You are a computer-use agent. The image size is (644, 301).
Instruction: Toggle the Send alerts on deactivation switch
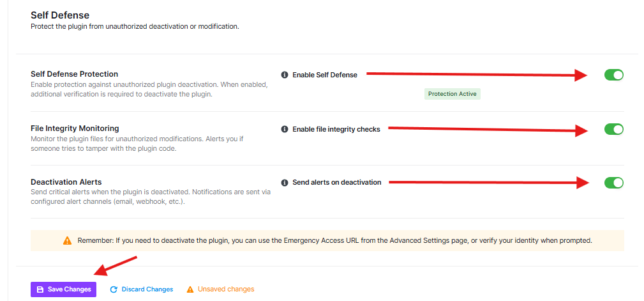pyautogui.click(x=613, y=183)
